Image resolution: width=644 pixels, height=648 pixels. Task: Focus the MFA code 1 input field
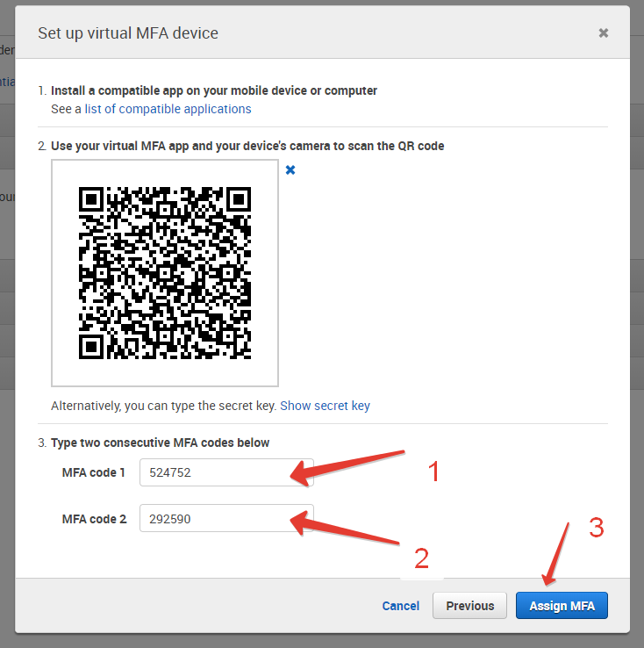(226, 472)
